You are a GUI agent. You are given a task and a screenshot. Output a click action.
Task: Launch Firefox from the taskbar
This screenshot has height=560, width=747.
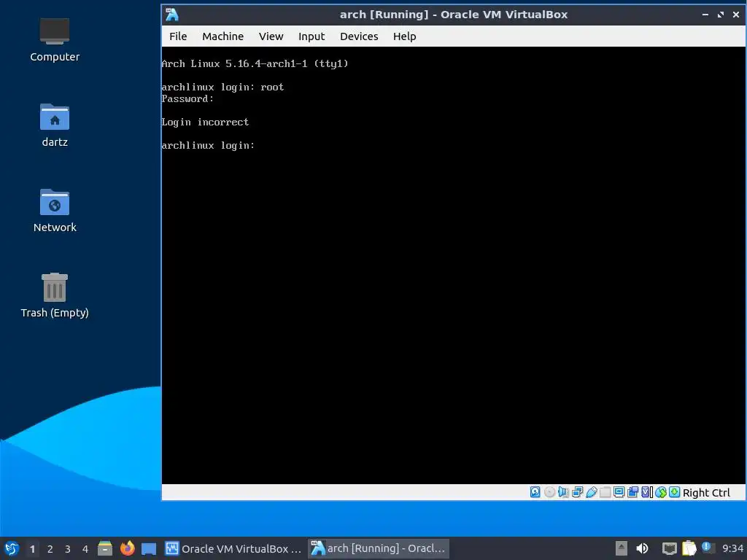click(x=127, y=548)
